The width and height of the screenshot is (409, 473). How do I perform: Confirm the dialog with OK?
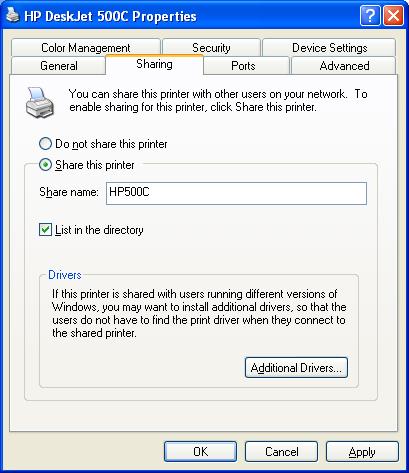pos(200,452)
